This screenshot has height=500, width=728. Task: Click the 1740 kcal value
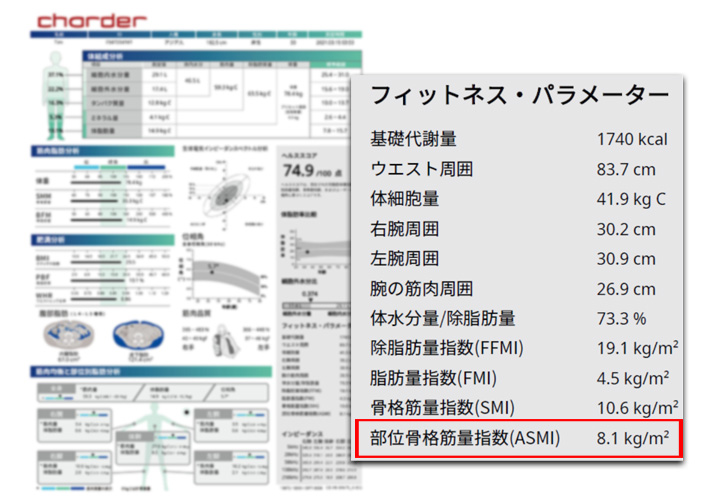click(631, 139)
